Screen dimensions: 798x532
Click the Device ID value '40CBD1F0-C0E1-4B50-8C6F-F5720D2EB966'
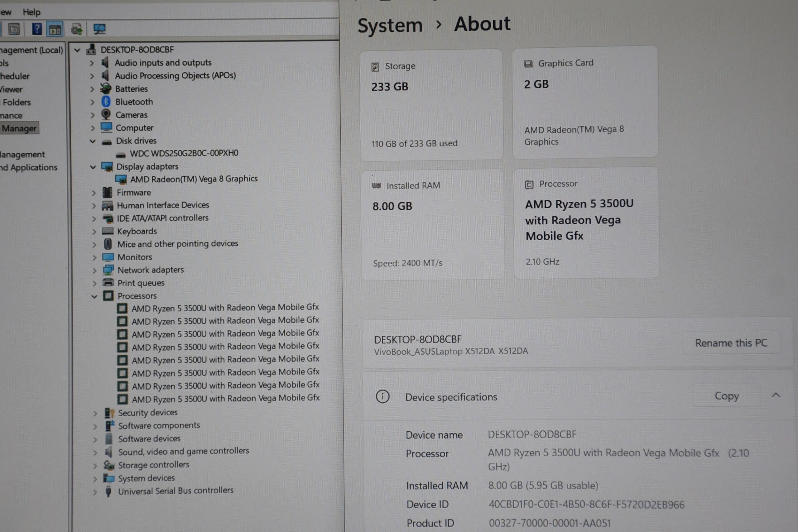(587, 505)
